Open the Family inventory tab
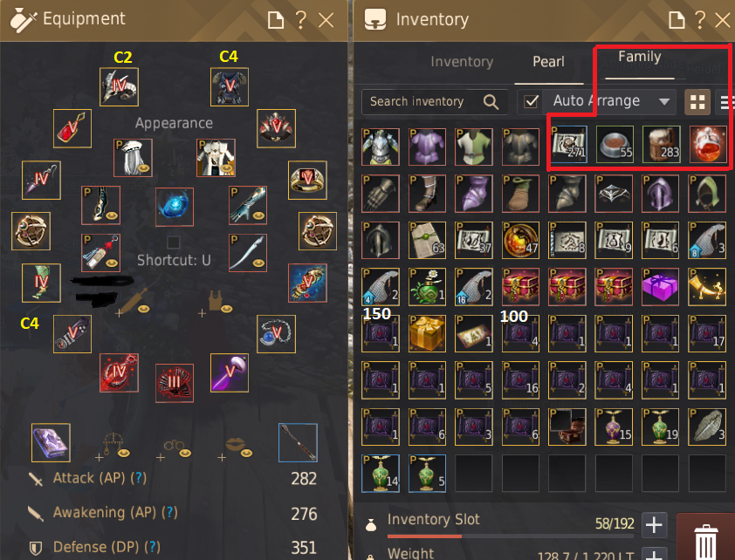735x560 pixels. tap(639, 57)
